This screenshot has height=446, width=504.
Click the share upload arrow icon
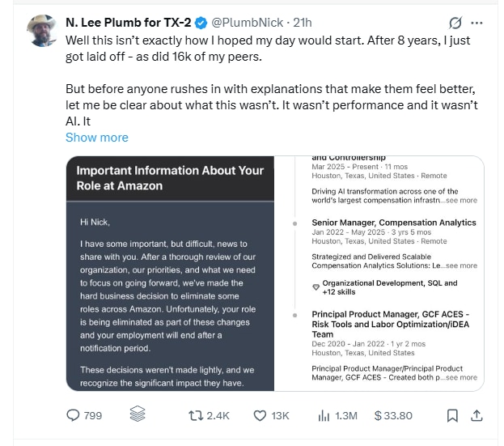coord(476,415)
